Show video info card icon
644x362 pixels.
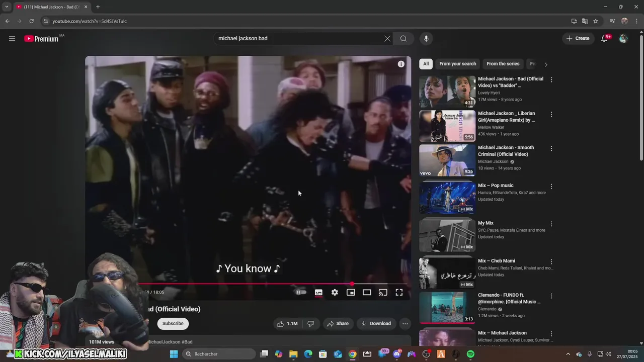click(x=401, y=64)
